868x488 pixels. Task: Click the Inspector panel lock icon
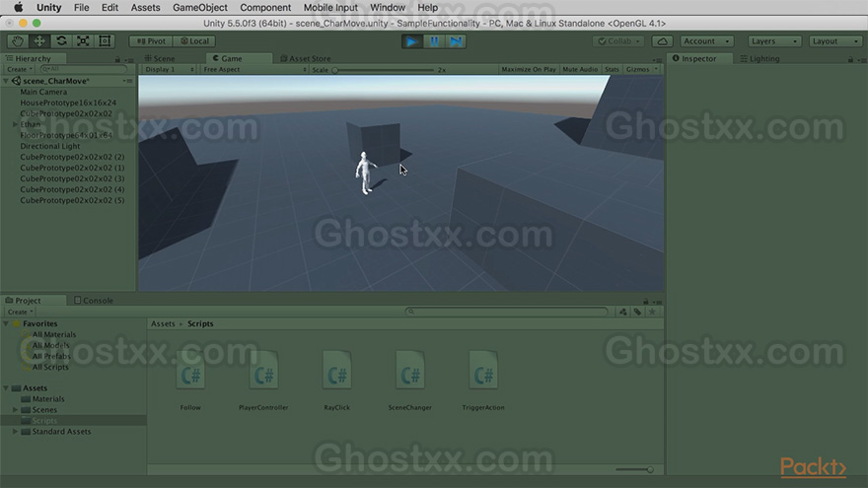click(850, 59)
